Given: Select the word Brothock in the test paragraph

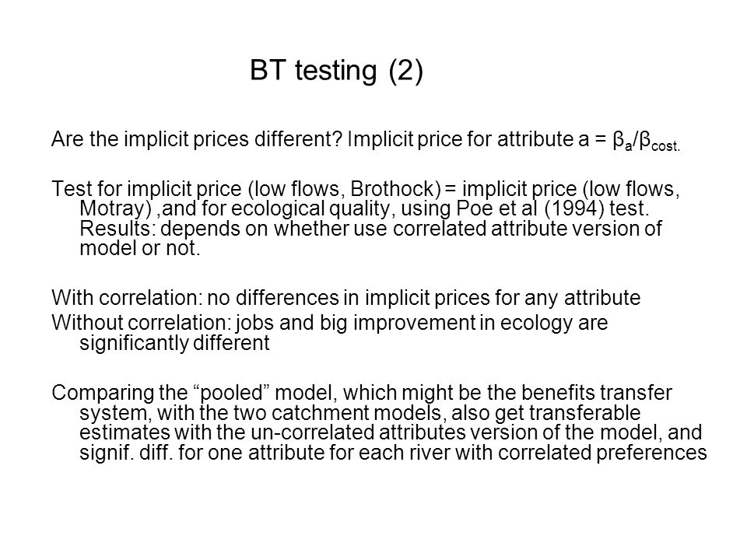Looking at the screenshot, I should tap(395, 189).
